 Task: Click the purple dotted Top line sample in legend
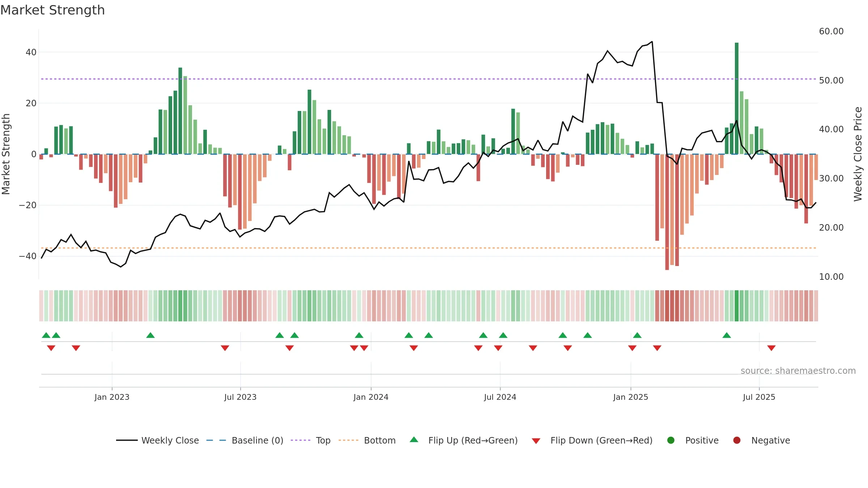tap(301, 440)
